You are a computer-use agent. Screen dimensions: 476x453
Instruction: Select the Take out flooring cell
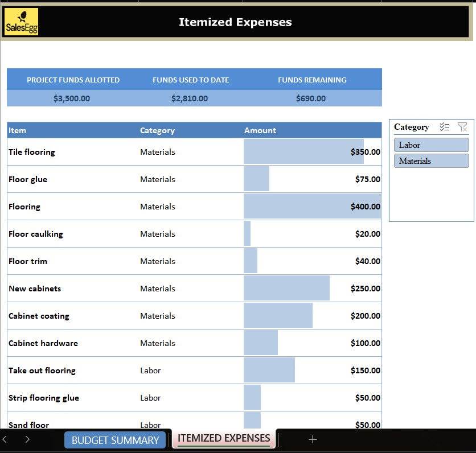(73, 370)
